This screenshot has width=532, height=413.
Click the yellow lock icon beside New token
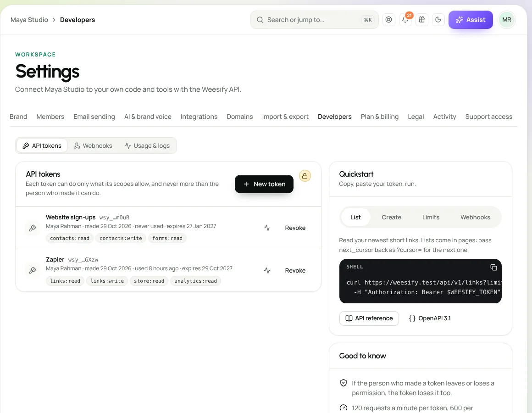pos(305,176)
